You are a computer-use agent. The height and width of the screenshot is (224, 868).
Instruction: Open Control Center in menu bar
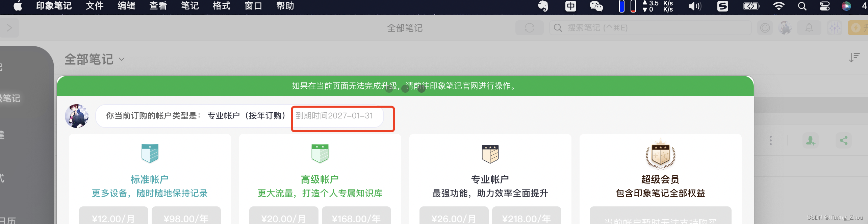tap(825, 6)
